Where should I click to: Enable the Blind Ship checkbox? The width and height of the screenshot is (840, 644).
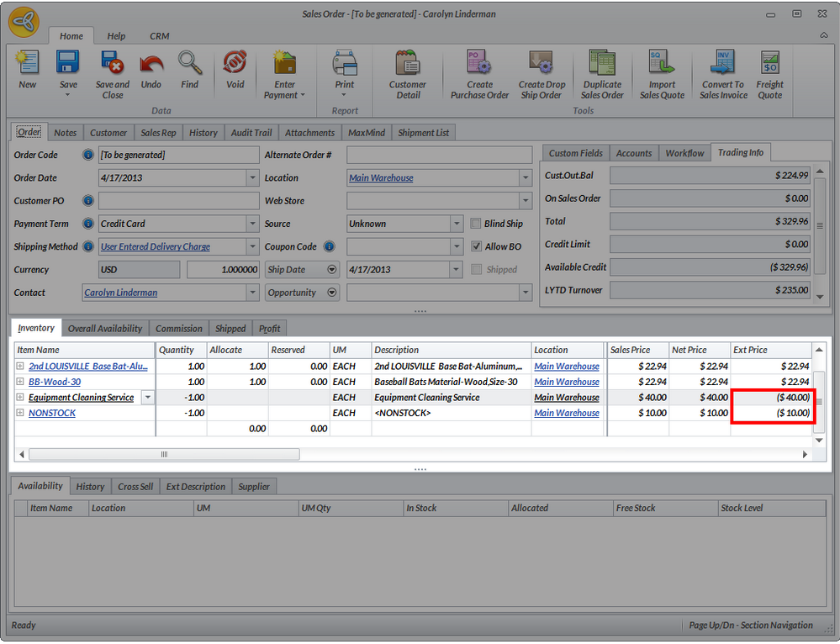click(476, 224)
